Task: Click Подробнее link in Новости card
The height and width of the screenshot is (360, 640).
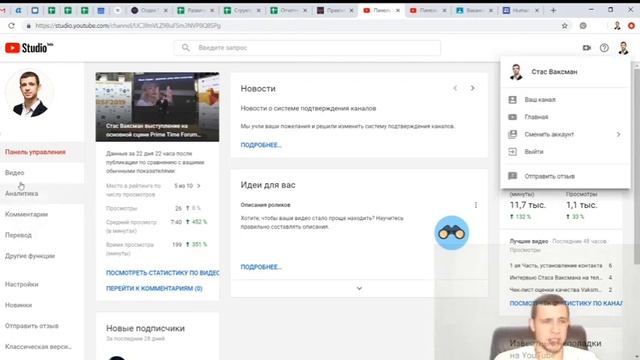Action: [x=261, y=145]
